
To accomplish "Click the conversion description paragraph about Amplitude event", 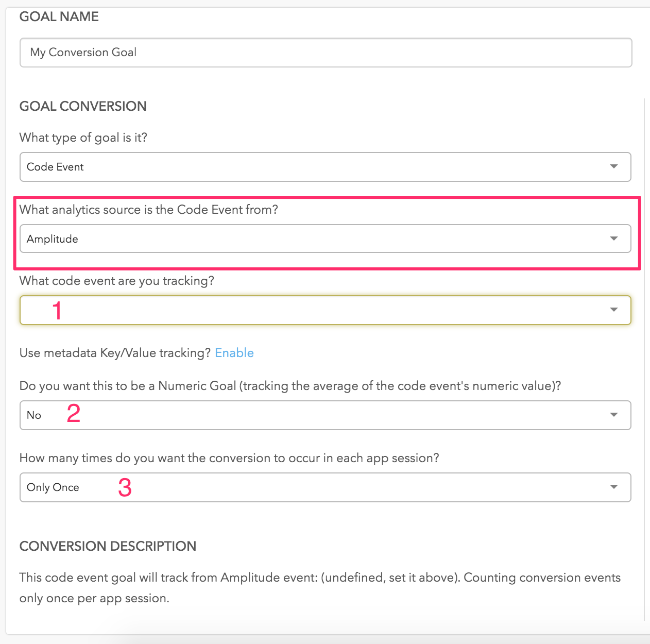I will coord(320,588).
